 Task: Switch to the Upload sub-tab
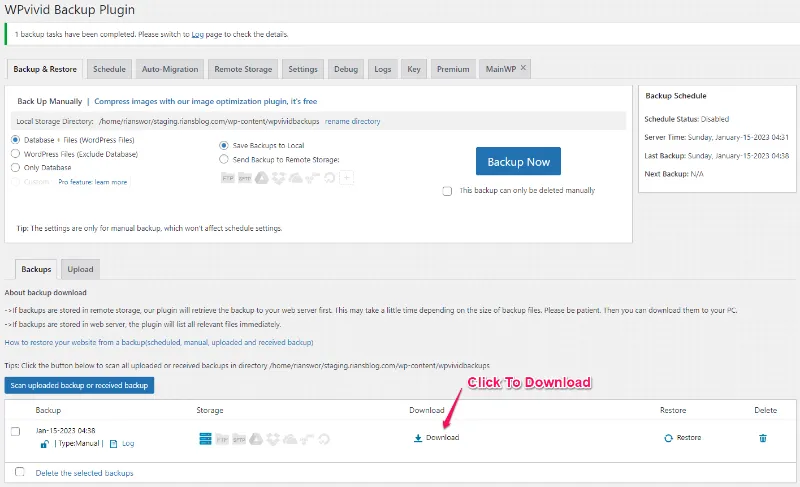pos(81,269)
